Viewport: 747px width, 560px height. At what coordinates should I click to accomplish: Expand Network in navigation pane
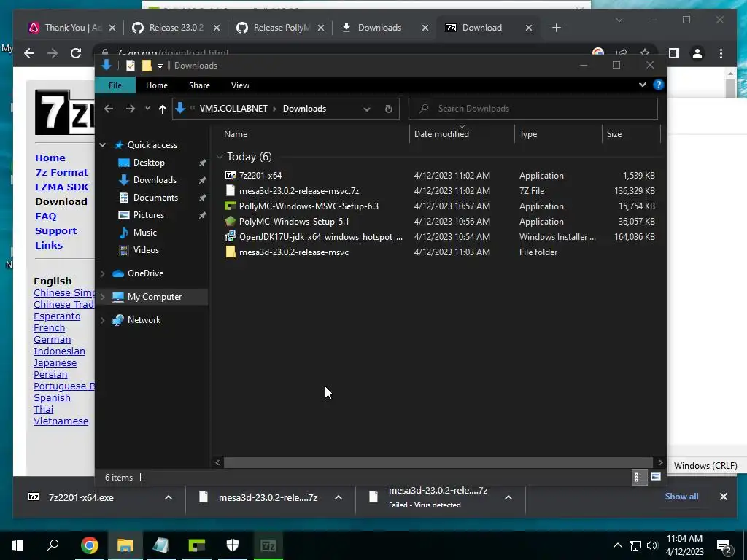click(x=102, y=320)
